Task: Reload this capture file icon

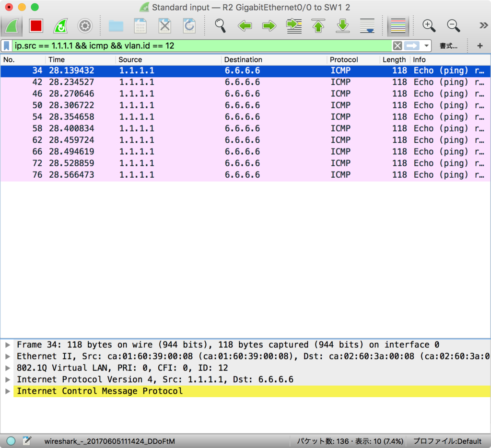Action: point(189,26)
